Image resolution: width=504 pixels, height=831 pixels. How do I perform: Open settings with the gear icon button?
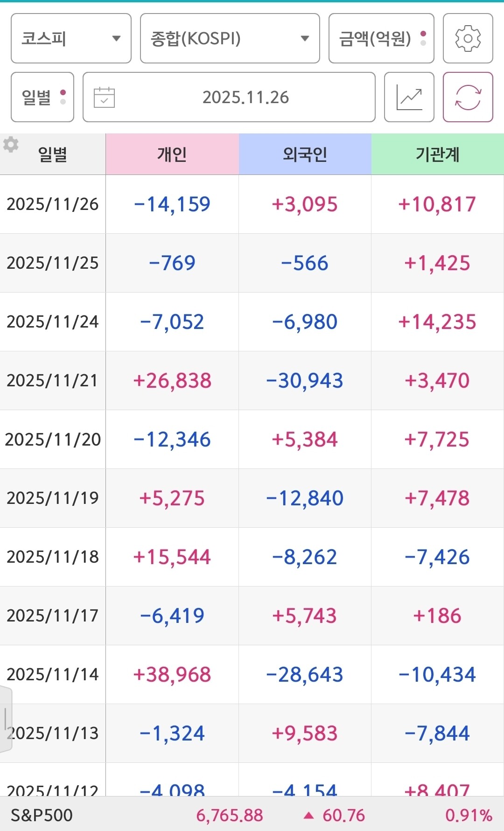point(468,38)
